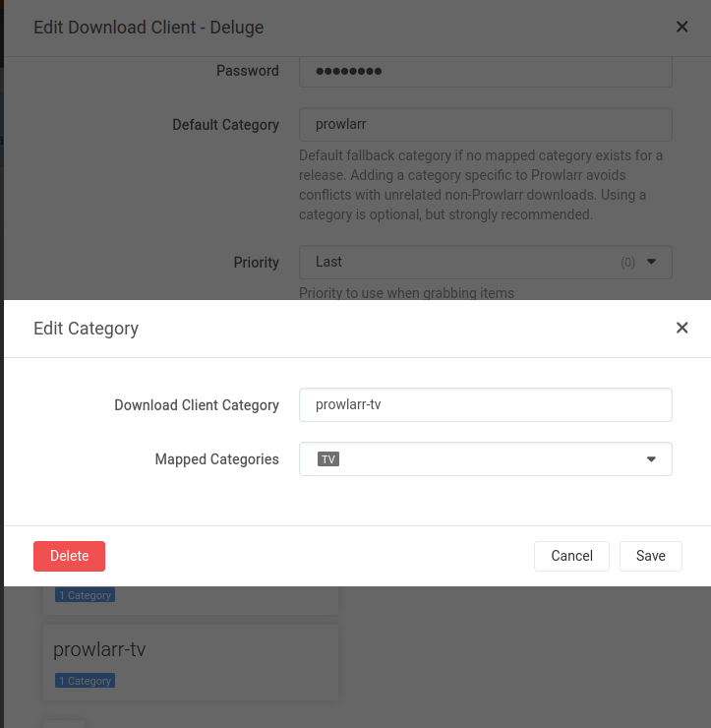Click the Download Client Category label
The width and height of the screenshot is (711, 728).
[x=197, y=405]
